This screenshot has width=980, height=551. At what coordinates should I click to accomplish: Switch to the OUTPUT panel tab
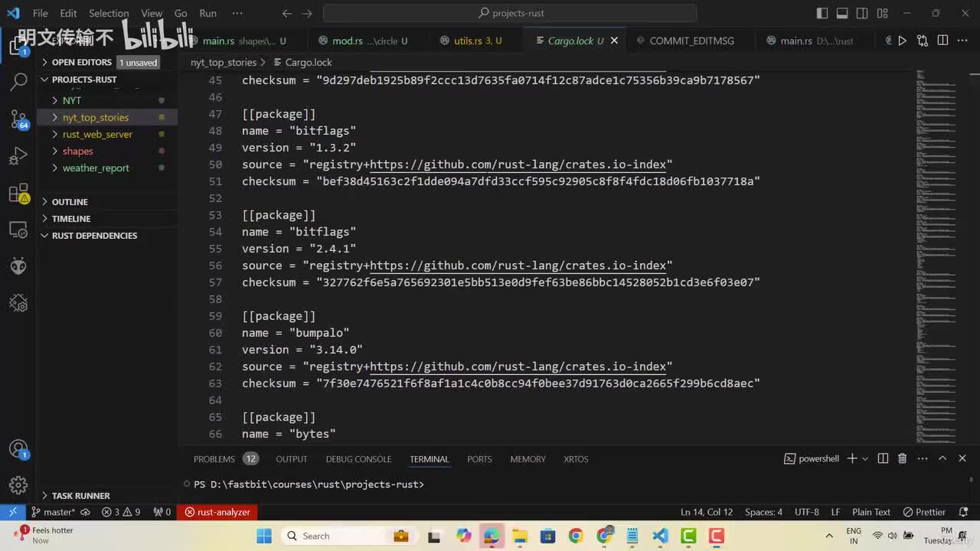[x=292, y=459]
